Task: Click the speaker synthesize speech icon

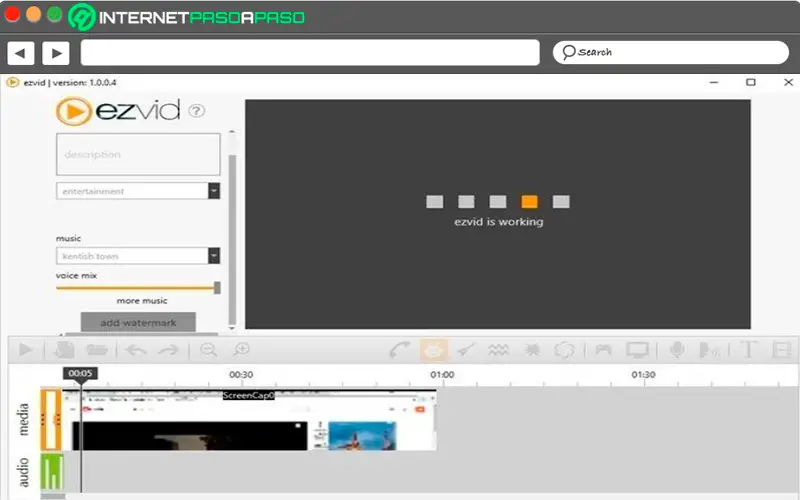Action: 709,350
